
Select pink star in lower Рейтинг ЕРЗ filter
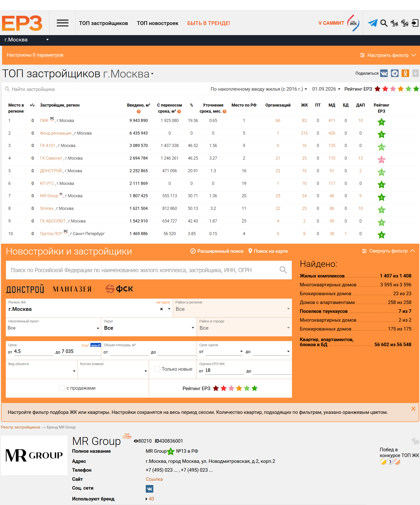point(231,388)
